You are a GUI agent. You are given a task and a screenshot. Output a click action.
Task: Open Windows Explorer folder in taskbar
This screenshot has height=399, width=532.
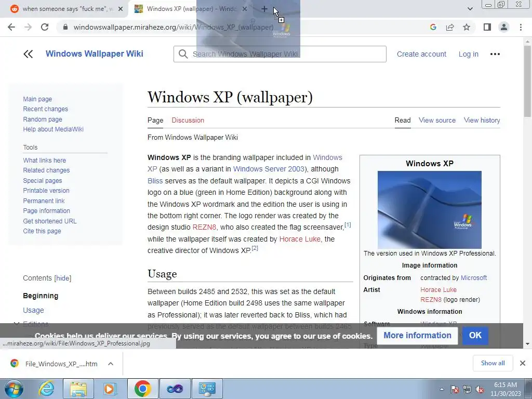pos(78,389)
